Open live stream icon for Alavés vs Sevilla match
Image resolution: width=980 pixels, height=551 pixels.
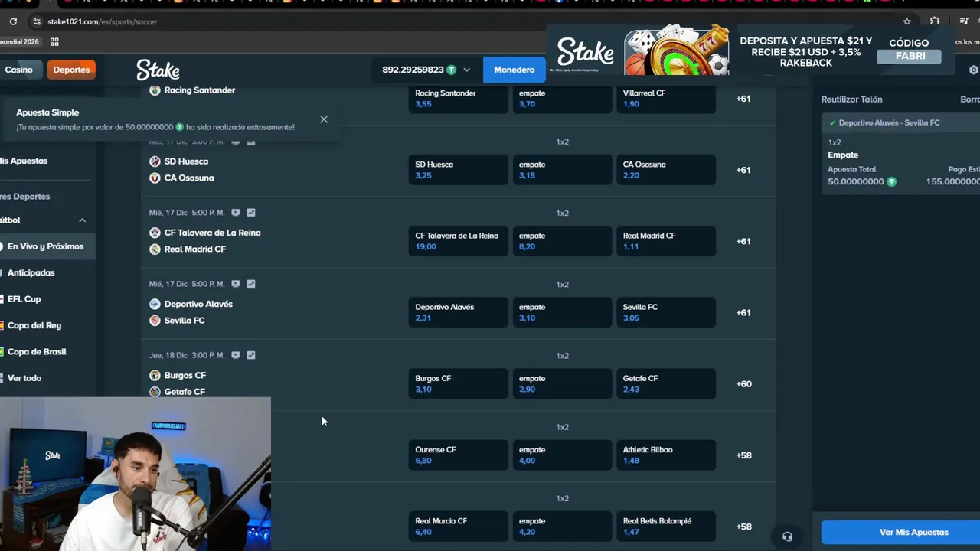236,284
